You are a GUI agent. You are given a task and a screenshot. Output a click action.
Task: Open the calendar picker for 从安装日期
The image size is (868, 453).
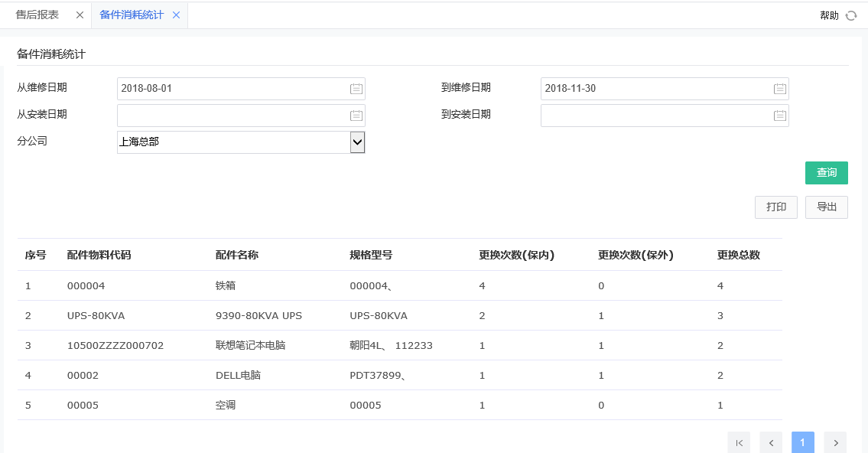(x=355, y=115)
